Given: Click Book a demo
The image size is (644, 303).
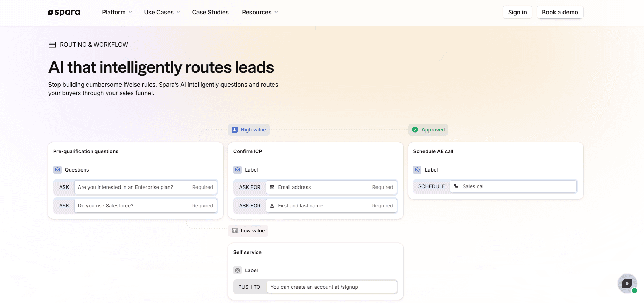Looking at the screenshot, I should (560, 12).
